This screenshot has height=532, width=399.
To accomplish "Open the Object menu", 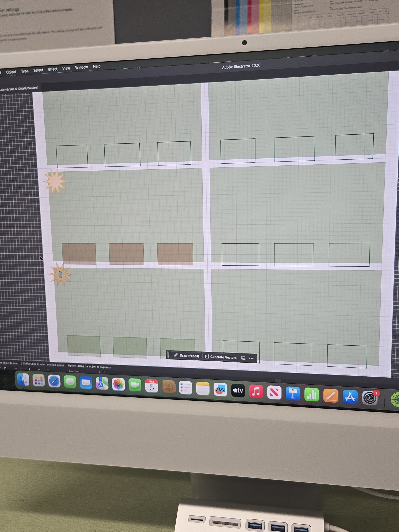I will pos(11,72).
